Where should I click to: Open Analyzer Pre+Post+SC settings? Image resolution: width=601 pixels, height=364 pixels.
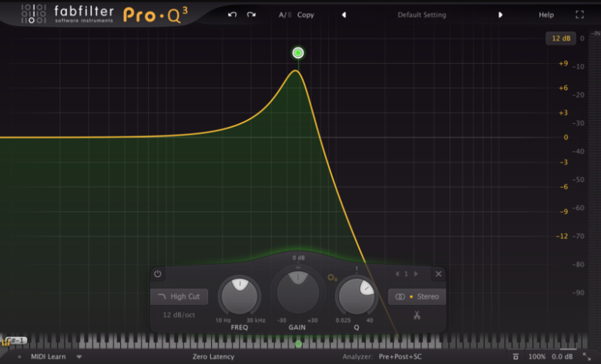(400, 357)
